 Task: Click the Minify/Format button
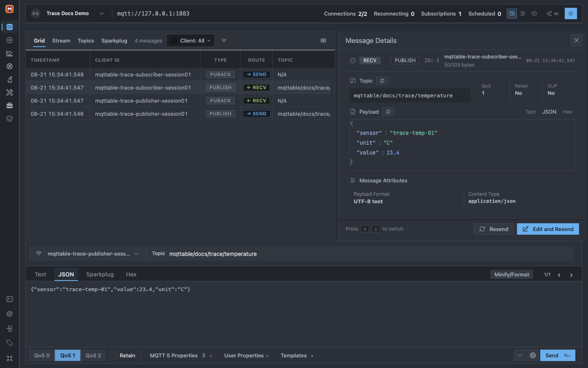coord(512,274)
